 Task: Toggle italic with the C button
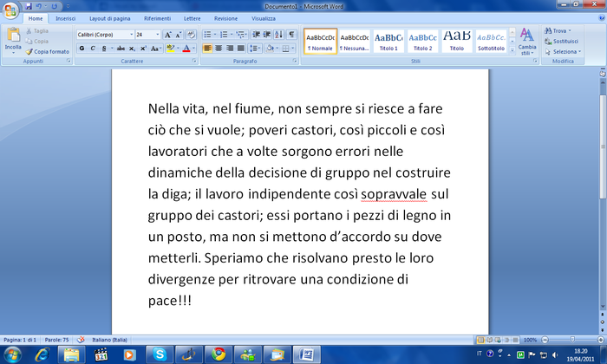tap(93, 49)
